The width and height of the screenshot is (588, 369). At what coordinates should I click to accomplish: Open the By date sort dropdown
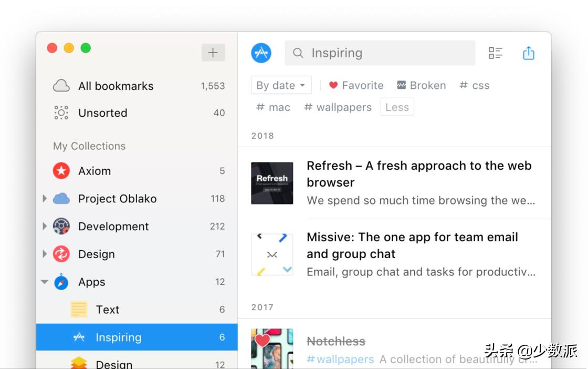click(x=281, y=86)
